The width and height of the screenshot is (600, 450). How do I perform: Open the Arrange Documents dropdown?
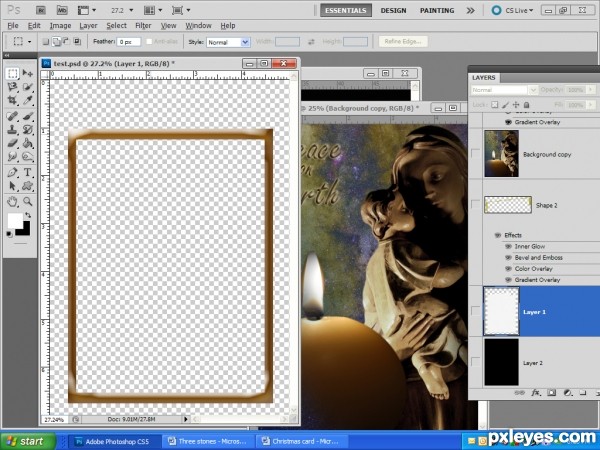pyautogui.click(x=153, y=10)
